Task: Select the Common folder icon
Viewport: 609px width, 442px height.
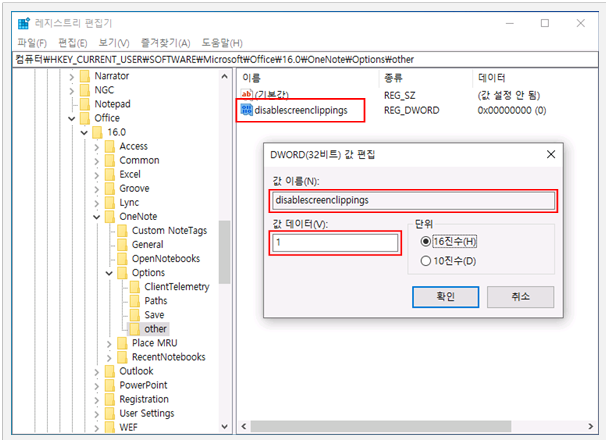Action: pos(110,160)
